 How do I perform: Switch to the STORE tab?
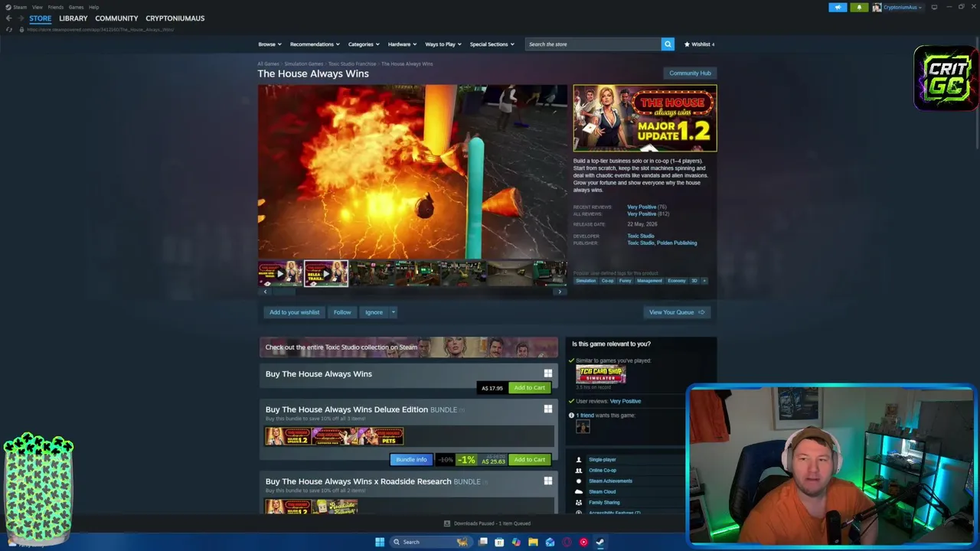(41, 18)
